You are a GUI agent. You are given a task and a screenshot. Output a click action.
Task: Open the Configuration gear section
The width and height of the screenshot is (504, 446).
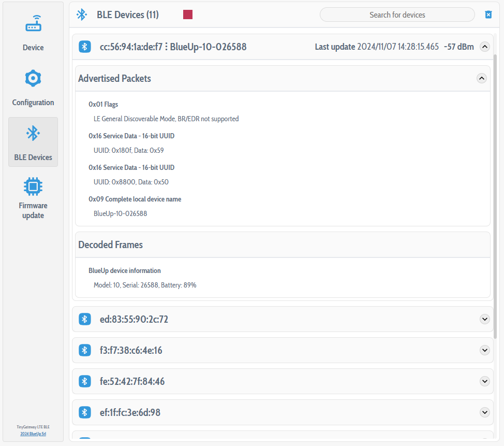pos(33,87)
